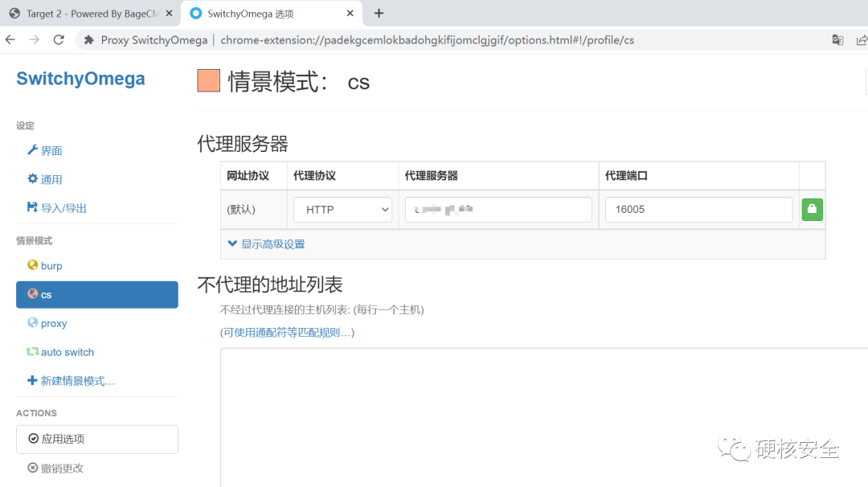Screen dimensions: 868x487
Task: Open the 可使用通配符等匹配规则 link
Action: (287, 333)
